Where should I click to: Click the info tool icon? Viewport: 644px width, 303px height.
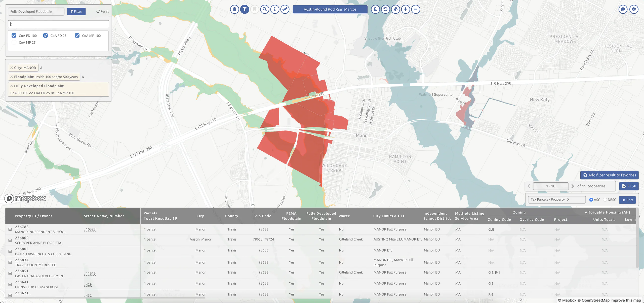click(275, 9)
